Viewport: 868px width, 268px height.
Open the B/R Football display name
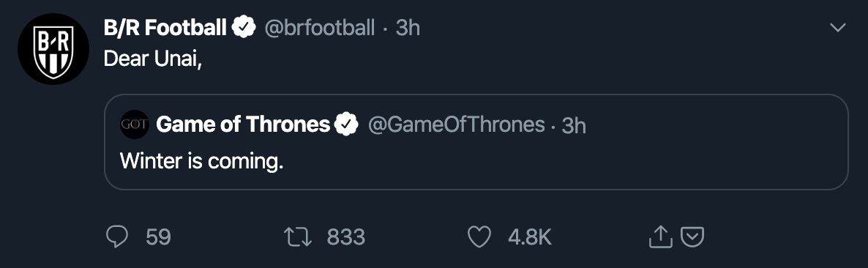click(x=165, y=27)
